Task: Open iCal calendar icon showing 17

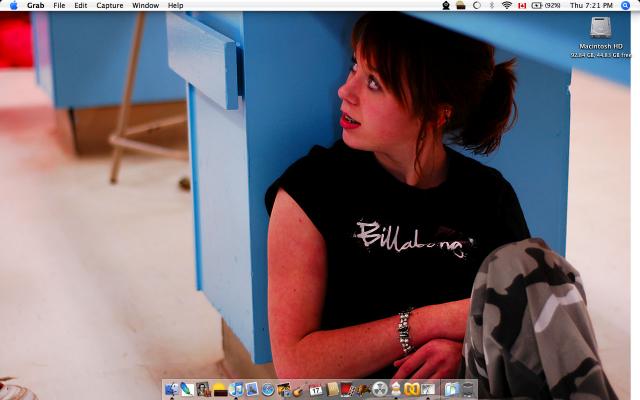Action: click(316, 389)
